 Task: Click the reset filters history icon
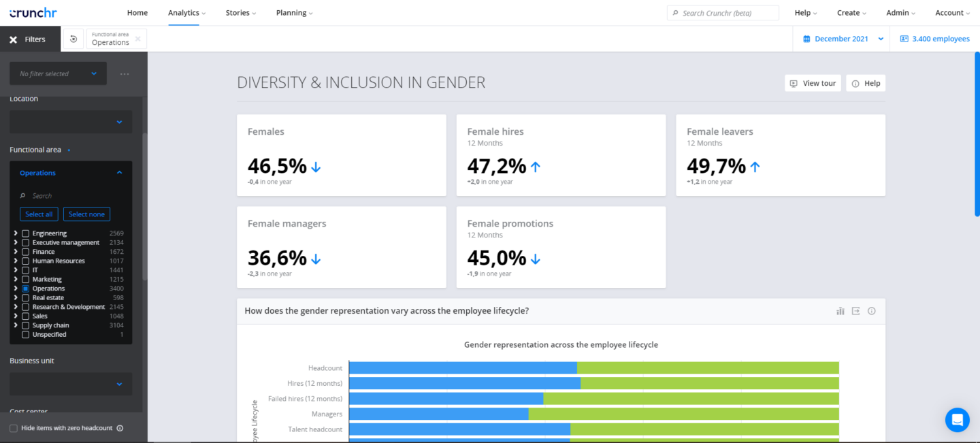(x=73, y=39)
